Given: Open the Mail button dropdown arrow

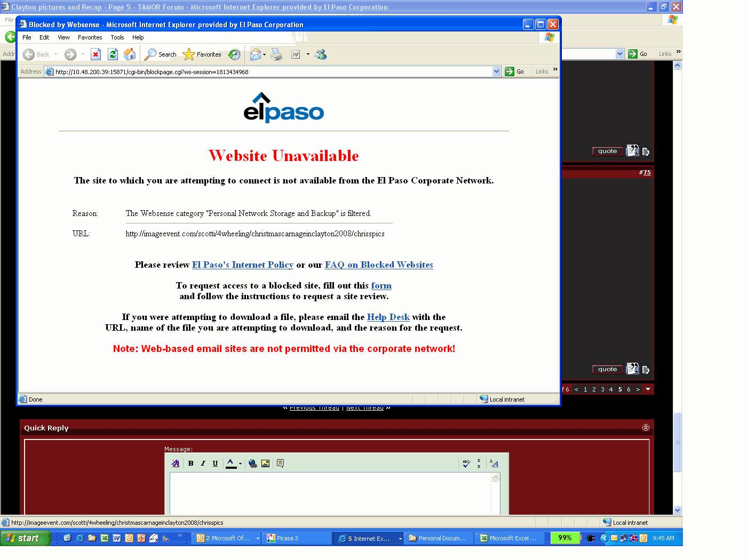Looking at the screenshot, I should [x=264, y=54].
